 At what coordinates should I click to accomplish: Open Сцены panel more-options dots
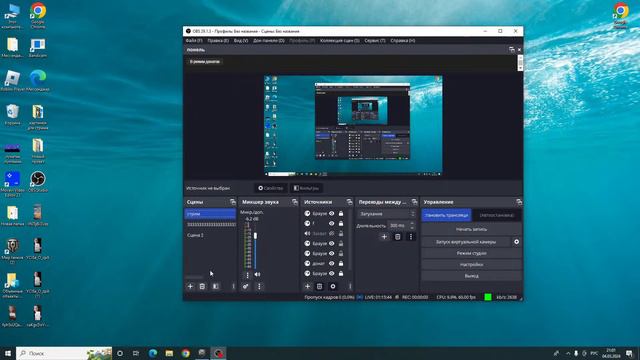pos(233,287)
